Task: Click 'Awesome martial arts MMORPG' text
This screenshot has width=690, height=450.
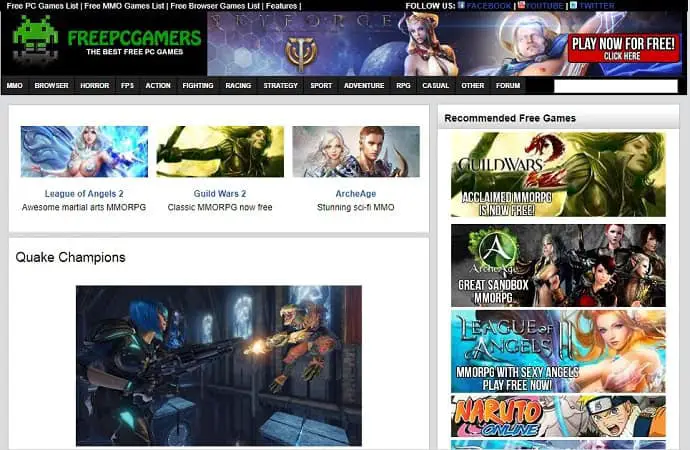Action: [x=84, y=207]
